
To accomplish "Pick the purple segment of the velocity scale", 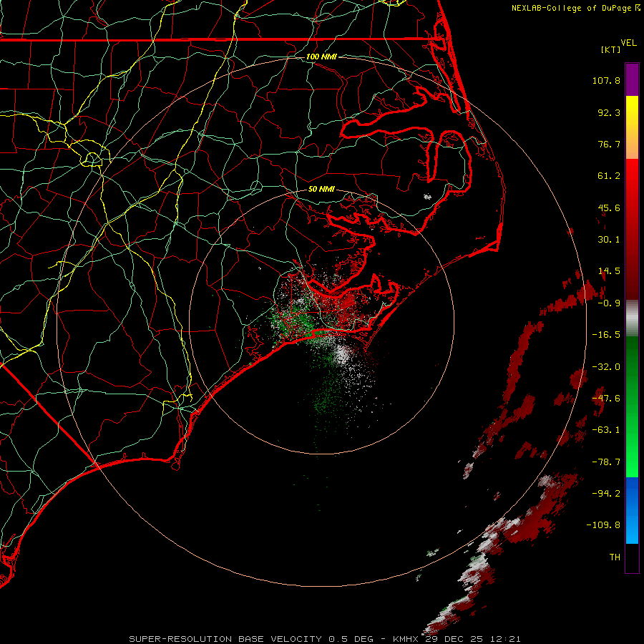I will click(632, 79).
